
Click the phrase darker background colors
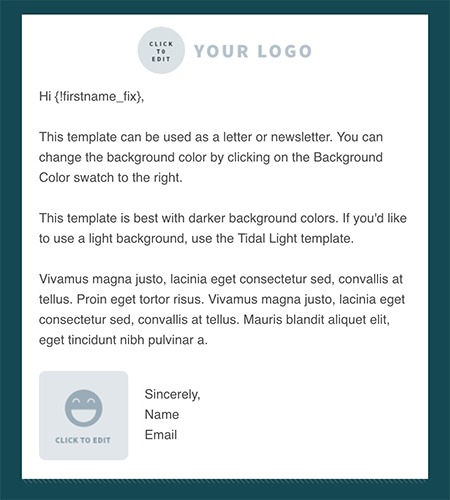(x=261, y=218)
